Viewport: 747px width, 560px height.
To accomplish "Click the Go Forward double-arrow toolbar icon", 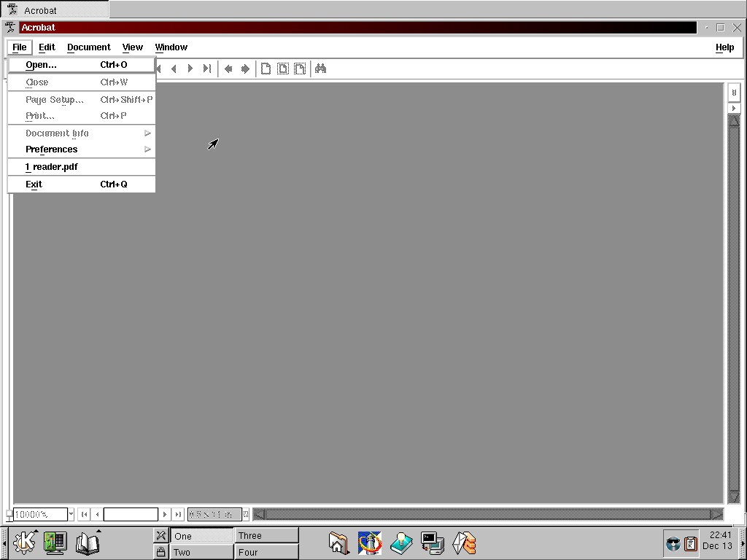I will [x=245, y=69].
